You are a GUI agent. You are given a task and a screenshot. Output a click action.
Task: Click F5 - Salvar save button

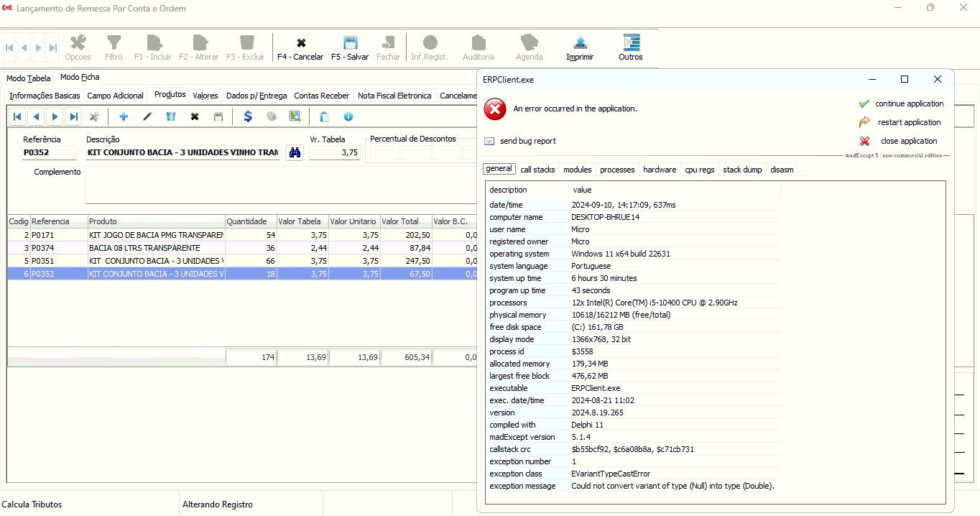[350, 48]
